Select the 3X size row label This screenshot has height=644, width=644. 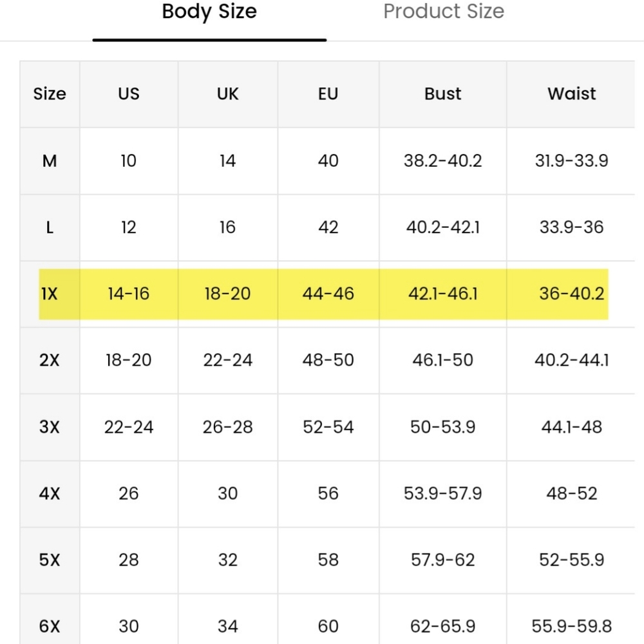pos(50,427)
